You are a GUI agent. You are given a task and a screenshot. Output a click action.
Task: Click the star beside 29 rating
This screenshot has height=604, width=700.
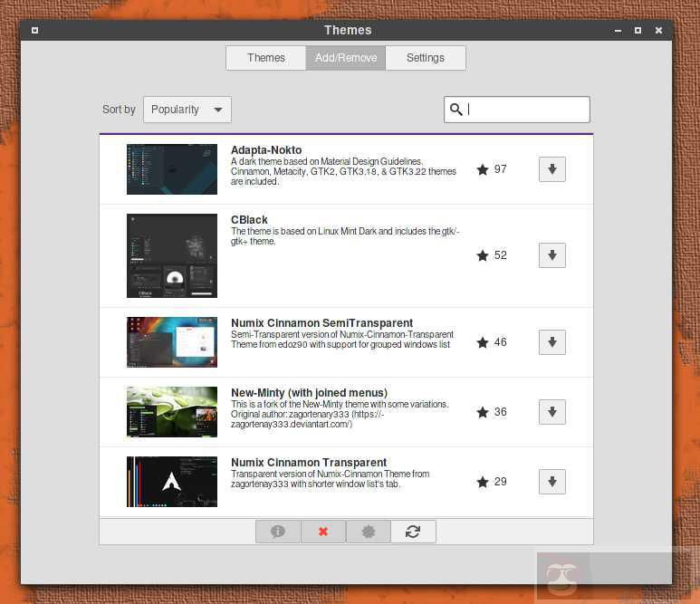point(483,482)
